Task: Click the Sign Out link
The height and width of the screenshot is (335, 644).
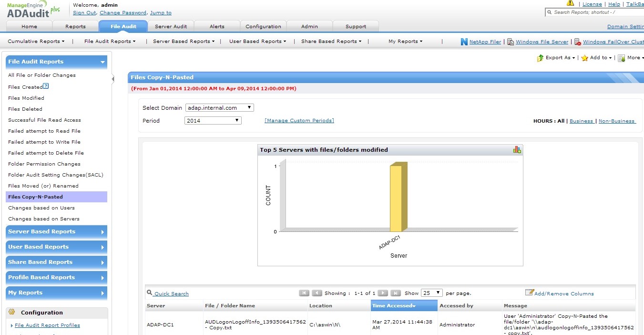Action: click(84, 13)
